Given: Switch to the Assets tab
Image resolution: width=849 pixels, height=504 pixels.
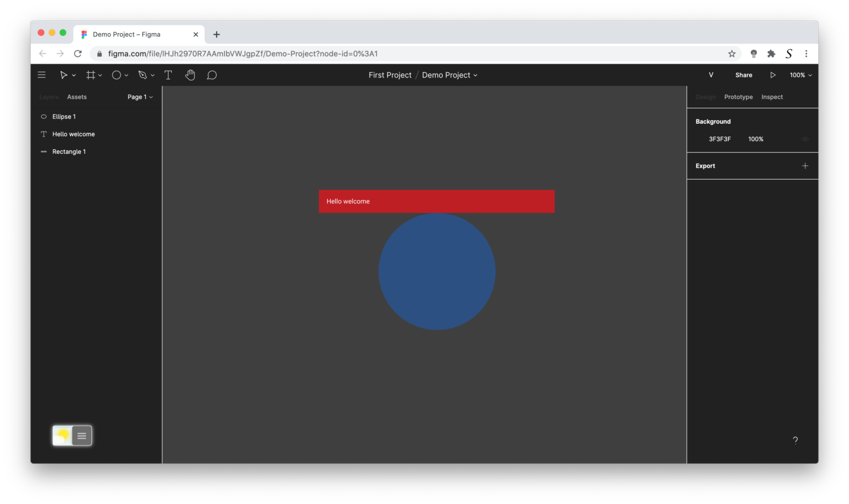Looking at the screenshot, I should (x=76, y=97).
